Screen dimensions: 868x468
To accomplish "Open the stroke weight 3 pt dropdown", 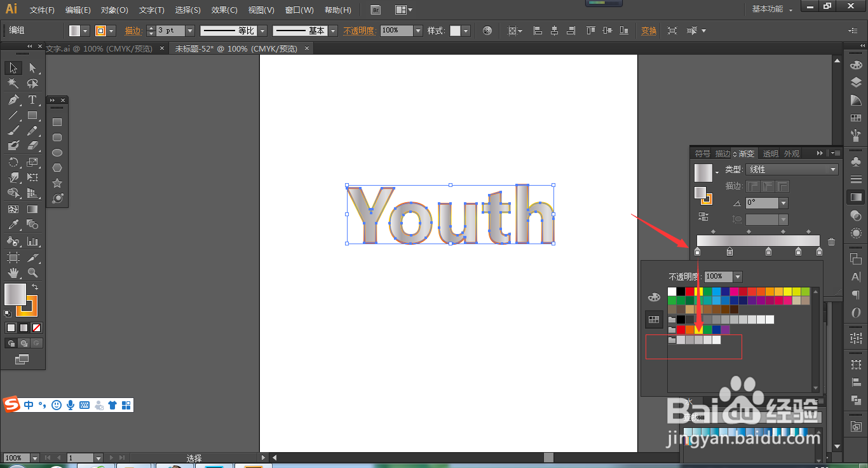I will point(189,31).
